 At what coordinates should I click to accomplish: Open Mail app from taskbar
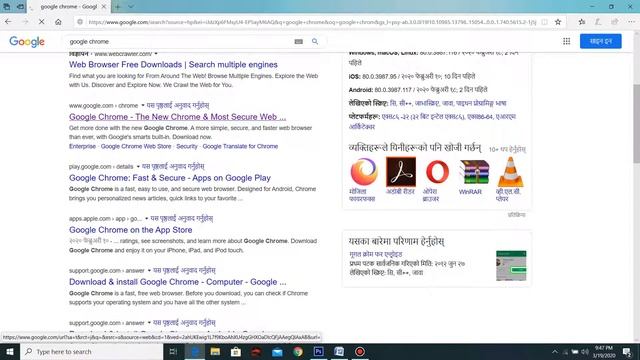[277, 351]
